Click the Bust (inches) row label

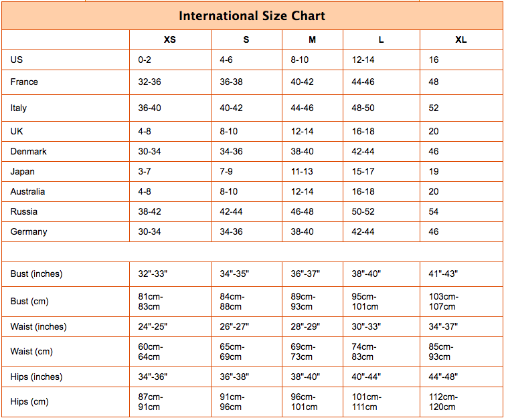coord(36,274)
